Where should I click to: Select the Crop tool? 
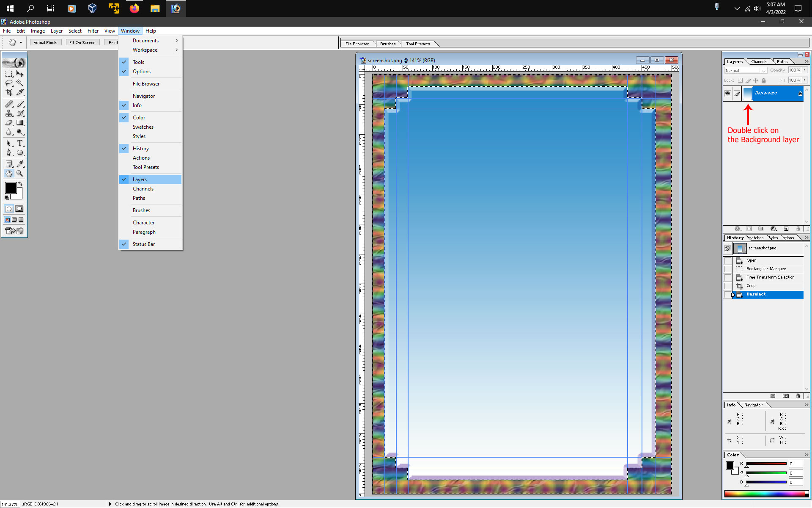[9, 92]
